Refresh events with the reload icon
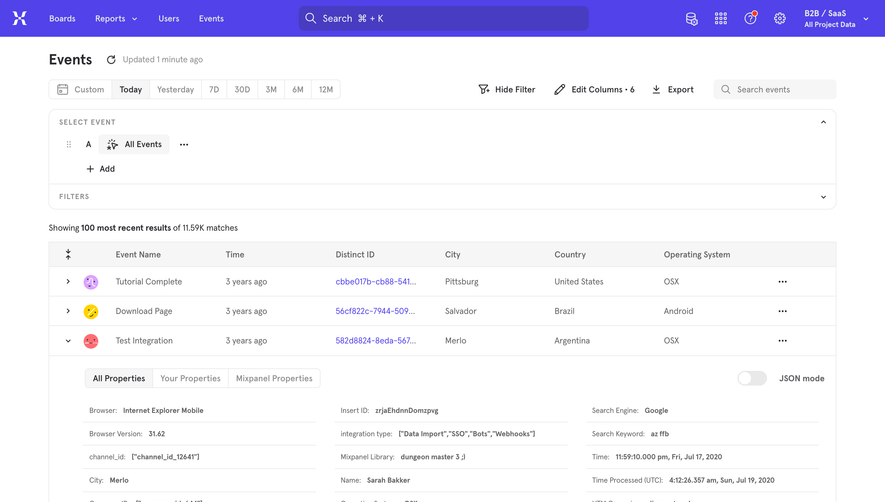Viewport: 885px width, 502px height. pos(111,59)
